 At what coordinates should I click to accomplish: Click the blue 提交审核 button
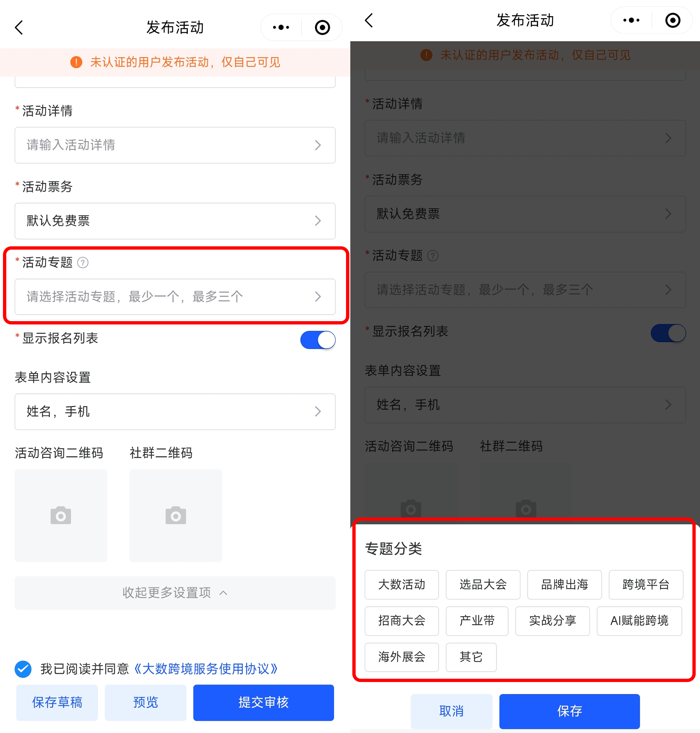click(x=264, y=703)
